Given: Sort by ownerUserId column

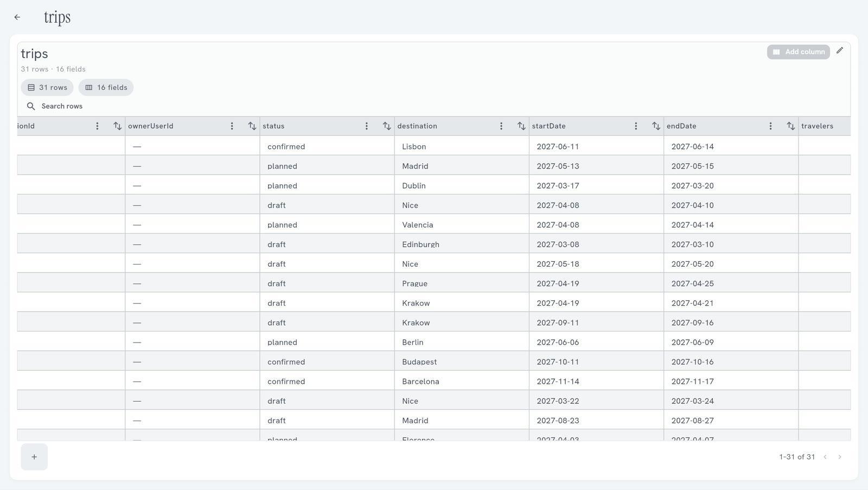Looking at the screenshot, I should click(252, 126).
